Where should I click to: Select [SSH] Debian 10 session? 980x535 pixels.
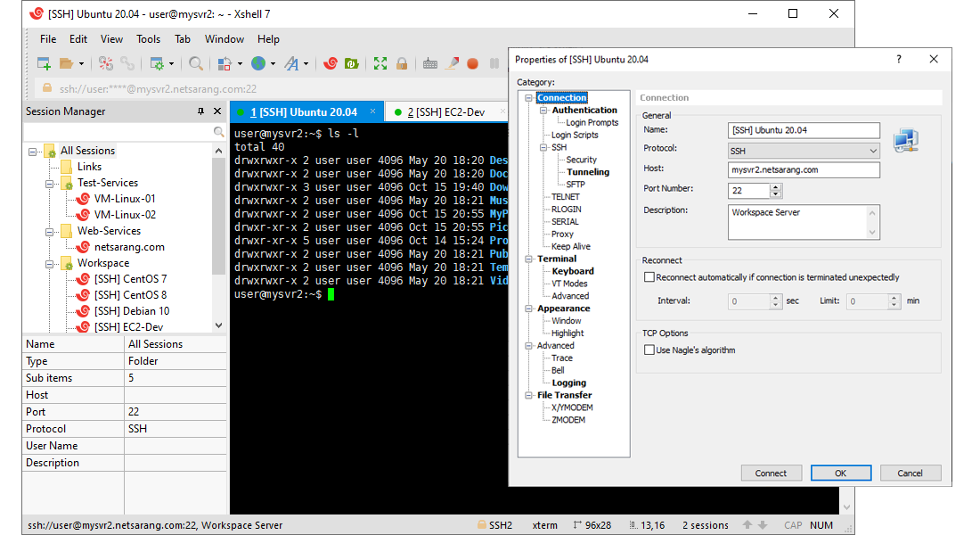point(131,311)
